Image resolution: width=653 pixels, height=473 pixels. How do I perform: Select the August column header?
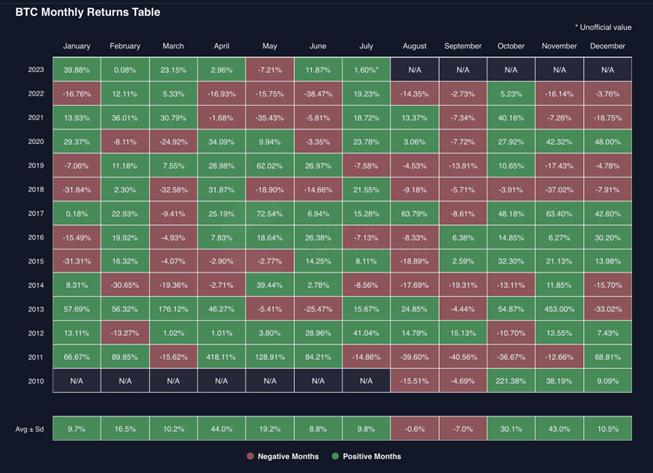pos(414,46)
